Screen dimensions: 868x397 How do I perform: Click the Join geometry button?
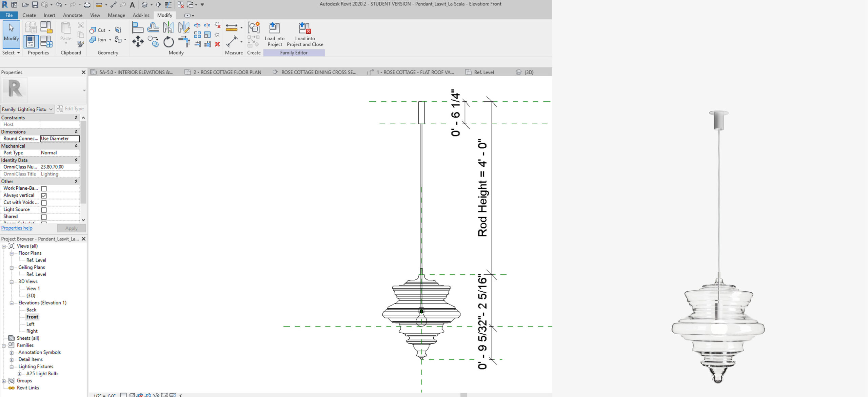click(98, 40)
